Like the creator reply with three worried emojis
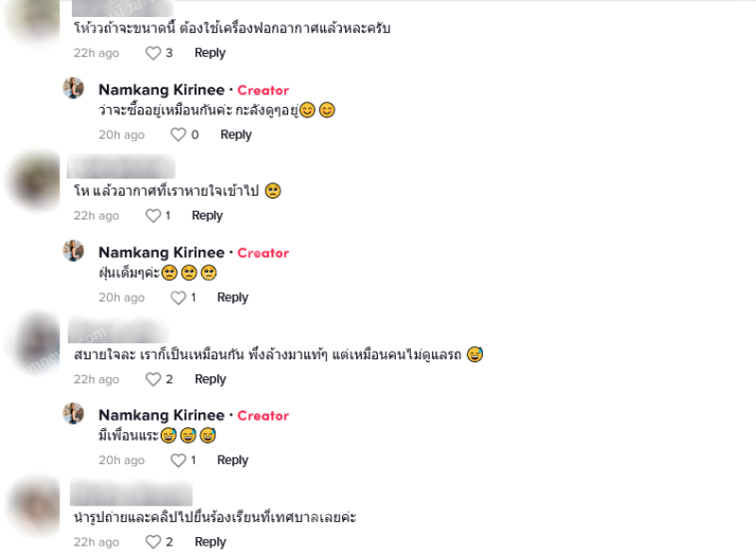Viewport: 756px width, 555px height. [x=179, y=298]
